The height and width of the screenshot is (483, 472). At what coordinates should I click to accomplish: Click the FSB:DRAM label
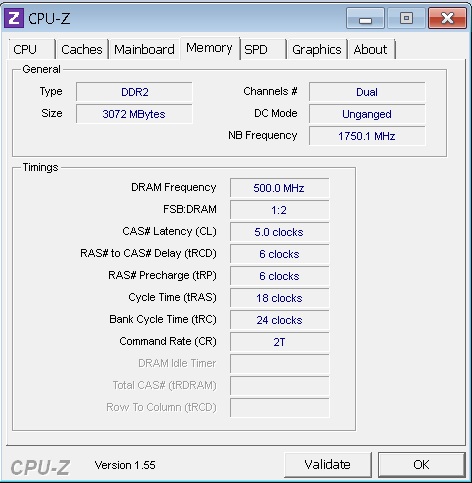point(190,209)
